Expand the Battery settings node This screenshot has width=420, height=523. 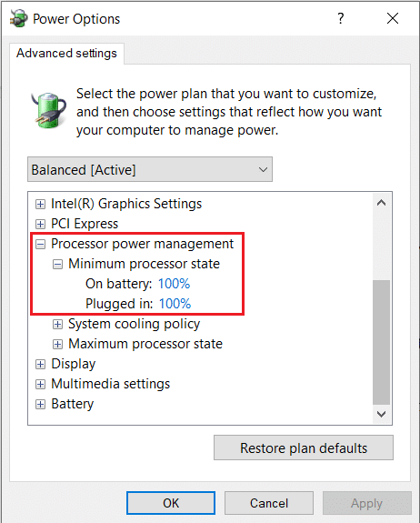coord(40,404)
